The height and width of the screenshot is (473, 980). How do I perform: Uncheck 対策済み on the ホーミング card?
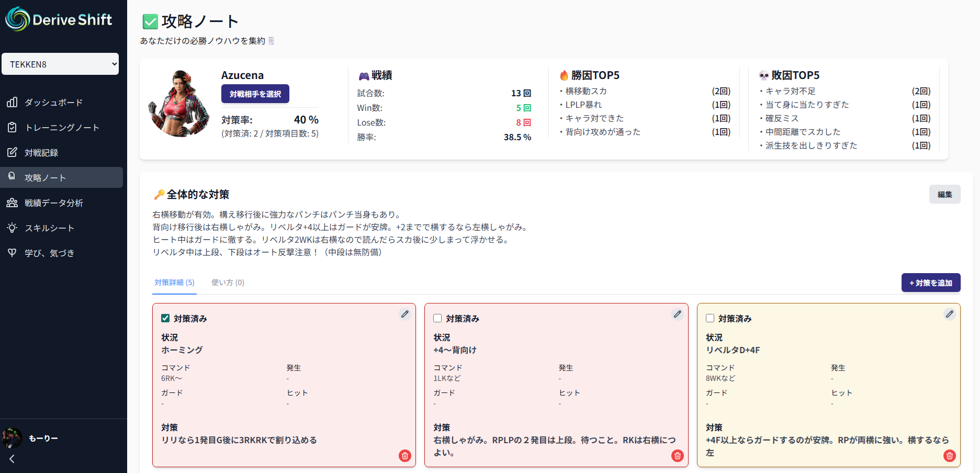pyautogui.click(x=165, y=318)
